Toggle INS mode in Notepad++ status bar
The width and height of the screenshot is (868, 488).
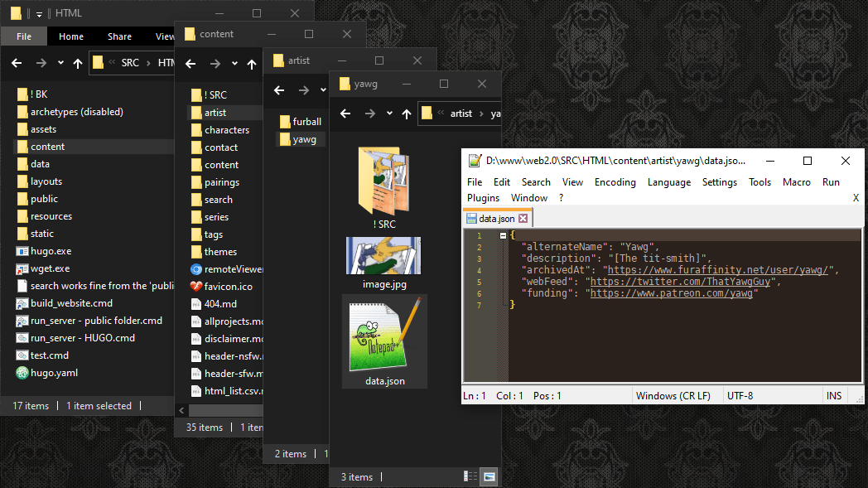(833, 396)
